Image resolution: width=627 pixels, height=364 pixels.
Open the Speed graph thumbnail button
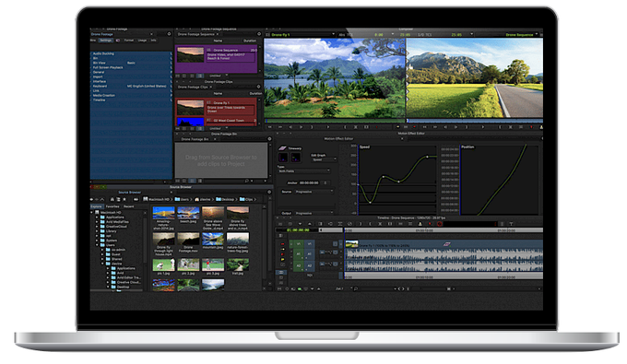click(x=283, y=158)
